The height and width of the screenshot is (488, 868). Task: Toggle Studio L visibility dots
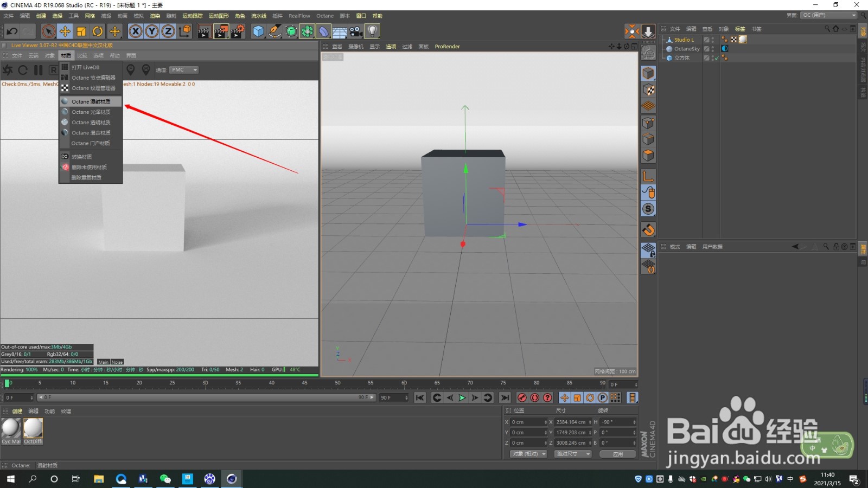point(713,40)
